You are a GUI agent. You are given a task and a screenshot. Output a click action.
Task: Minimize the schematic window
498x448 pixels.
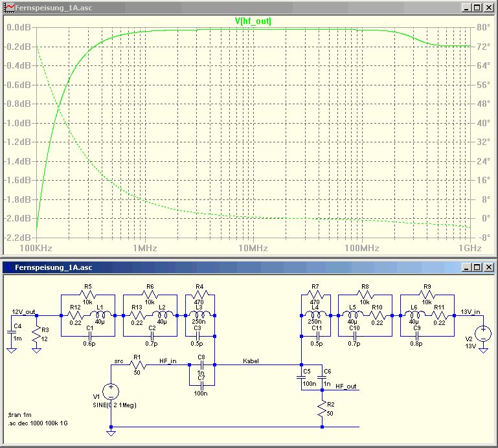click(466, 267)
